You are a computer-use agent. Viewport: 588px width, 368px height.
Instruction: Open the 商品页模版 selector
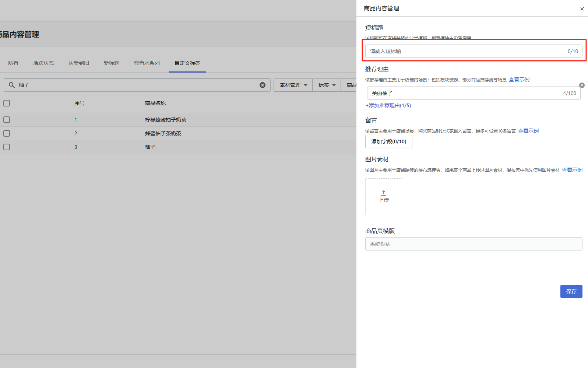473,244
